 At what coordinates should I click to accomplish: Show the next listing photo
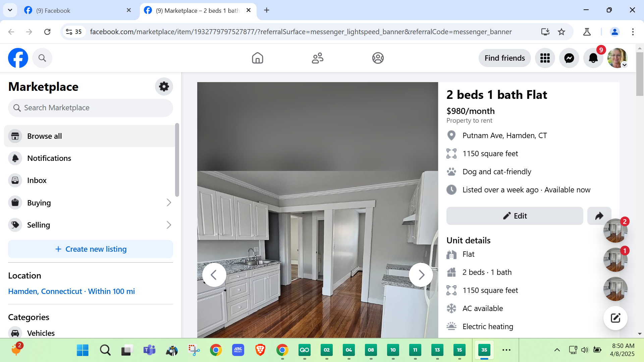[421, 275]
